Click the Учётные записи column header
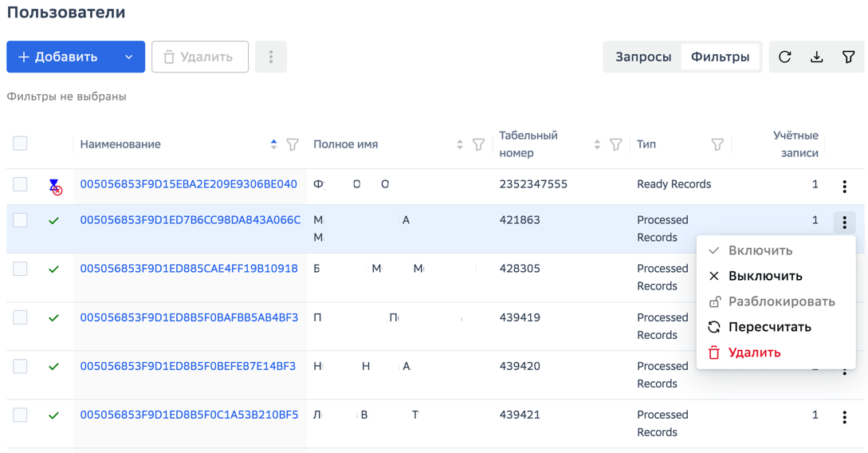Image resolution: width=868 pixels, height=453 pixels. 795,144
